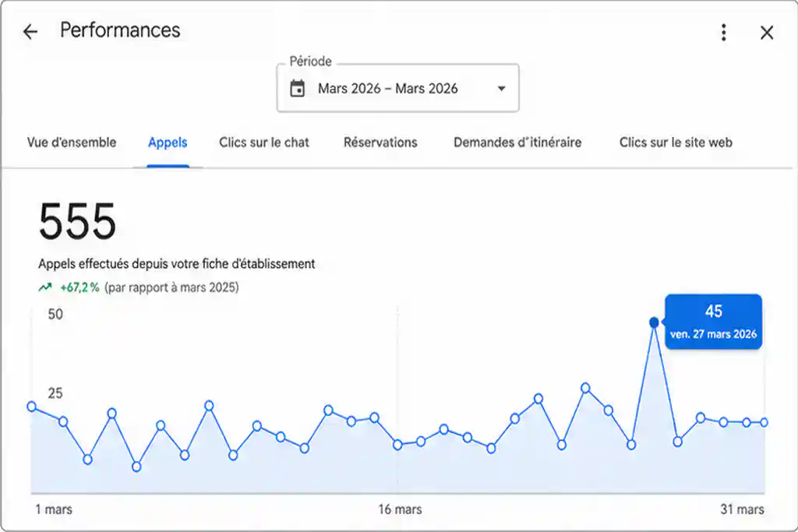This screenshot has height=532, width=798.
Task: Click the "31 mars" axis label
Action: pos(742,509)
